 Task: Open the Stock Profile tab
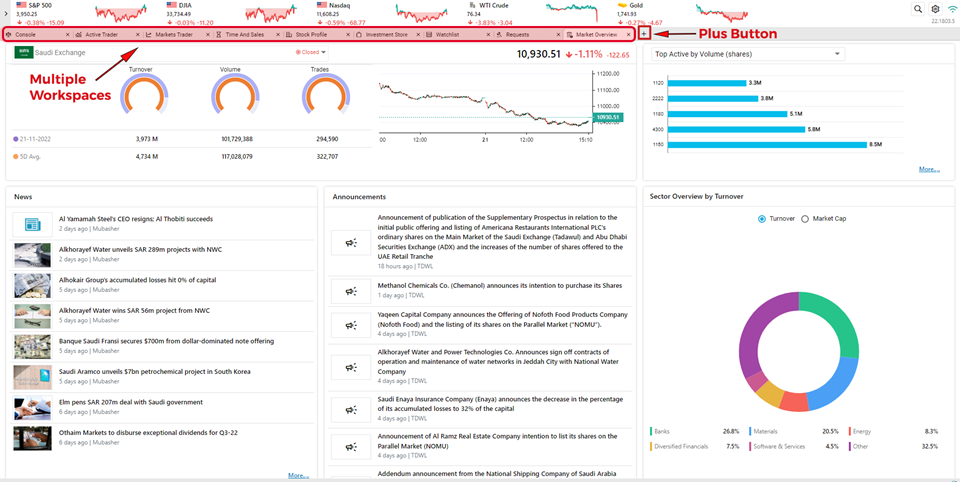tap(311, 35)
